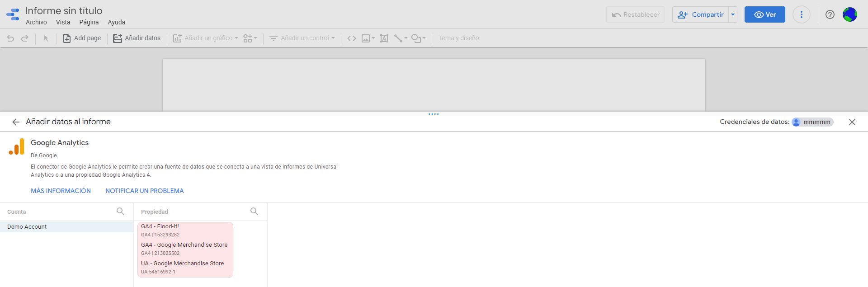Viewport: 868px width, 287px height.
Task: Select the Demo Account row
Action: point(66,227)
